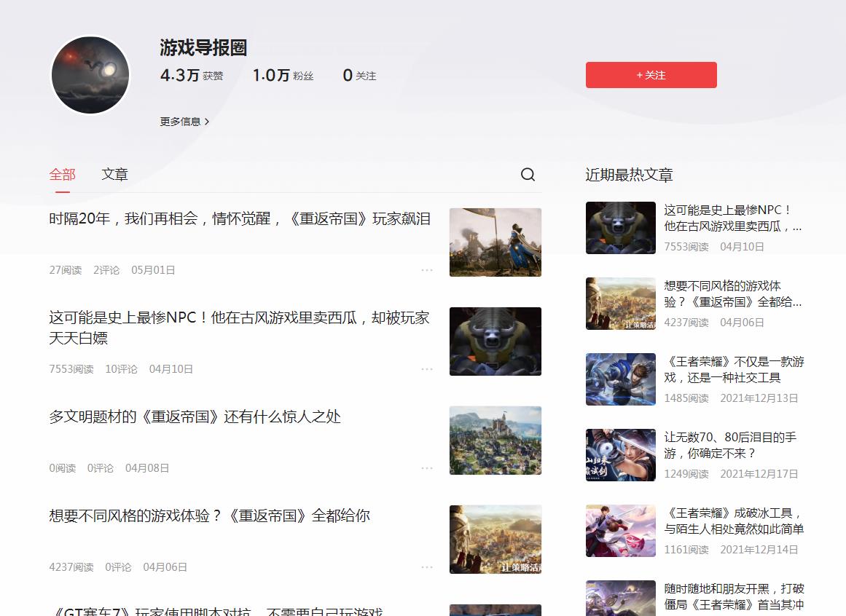Expand 更多信息 profile details
The width and height of the screenshot is (846, 616).
pyautogui.click(x=184, y=122)
